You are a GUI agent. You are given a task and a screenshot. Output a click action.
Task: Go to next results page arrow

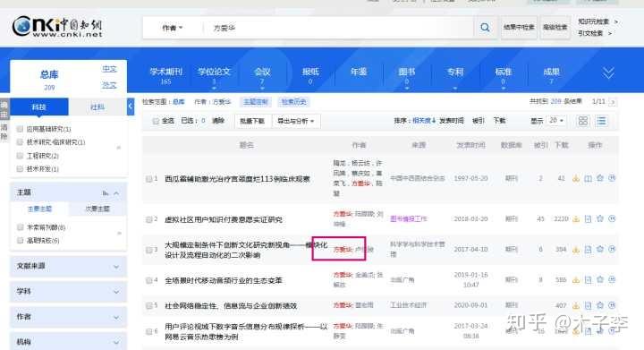click(x=613, y=102)
